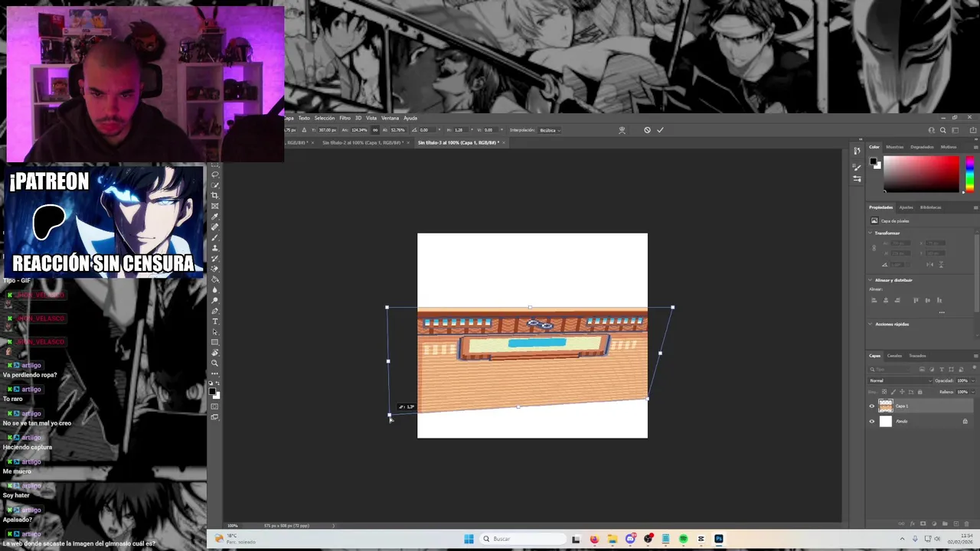Image resolution: width=980 pixels, height=551 pixels.
Task: Select the Crop tool
Action: [x=214, y=195]
